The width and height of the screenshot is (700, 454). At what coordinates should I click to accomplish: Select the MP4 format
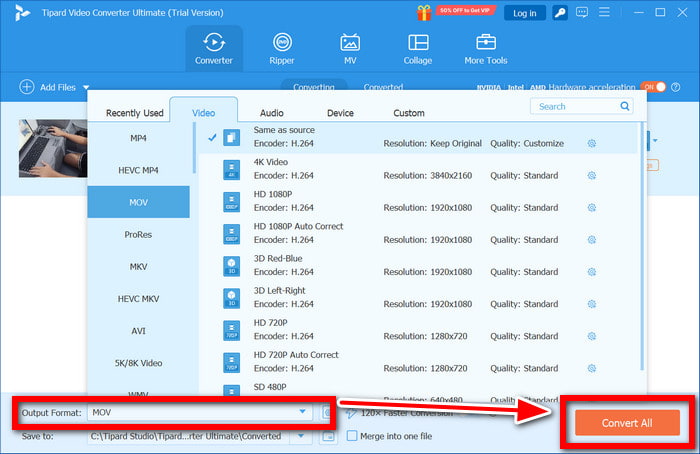(x=138, y=138)
